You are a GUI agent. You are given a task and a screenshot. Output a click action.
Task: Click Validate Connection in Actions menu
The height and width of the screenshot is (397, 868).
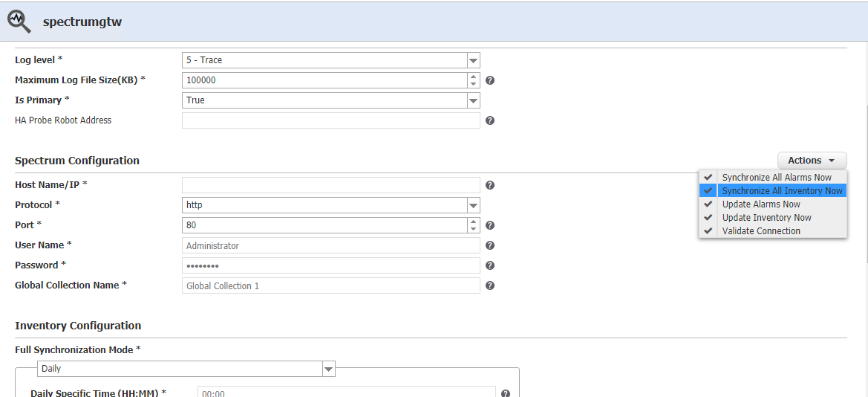click(761, 231)
